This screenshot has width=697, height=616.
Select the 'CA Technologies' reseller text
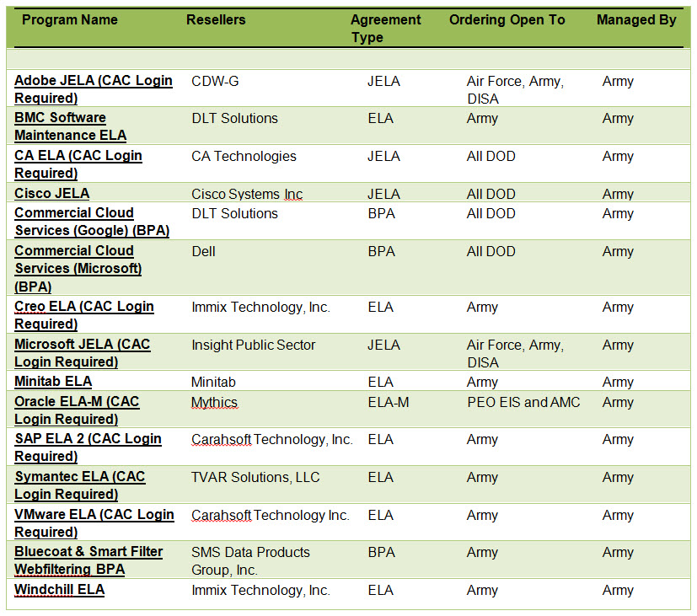[244, 157]
